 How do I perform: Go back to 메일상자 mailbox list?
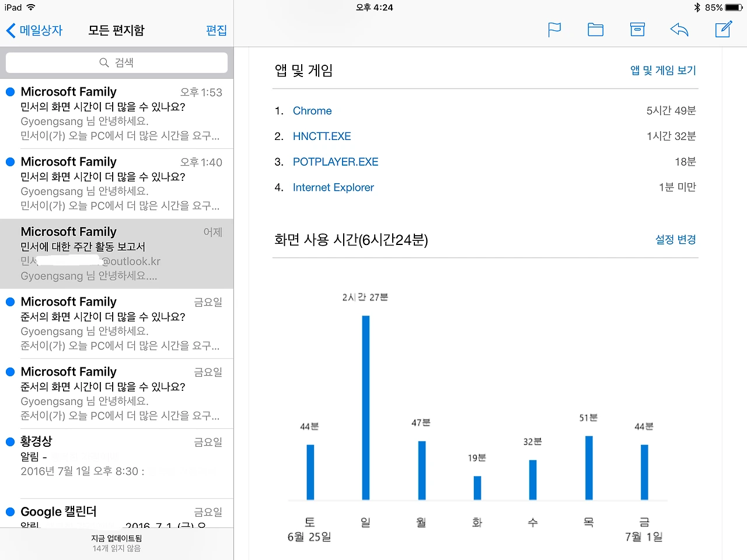pos(35,30)
